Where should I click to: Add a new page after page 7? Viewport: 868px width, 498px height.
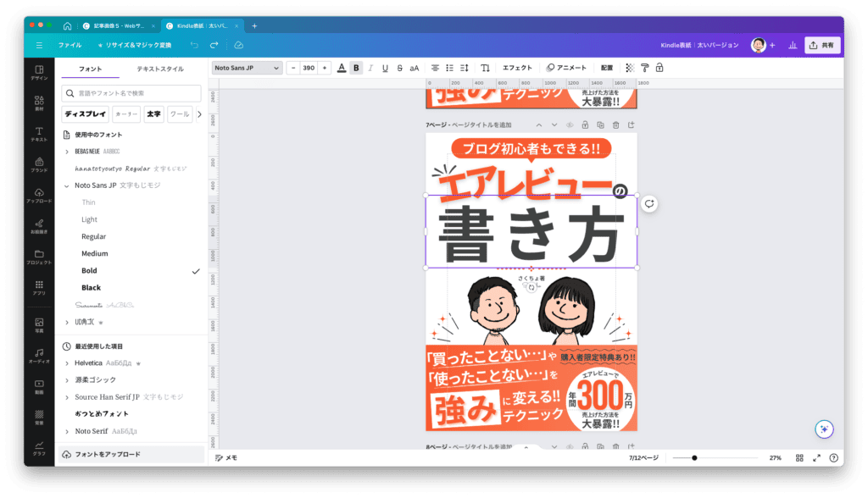click(631, 125)
